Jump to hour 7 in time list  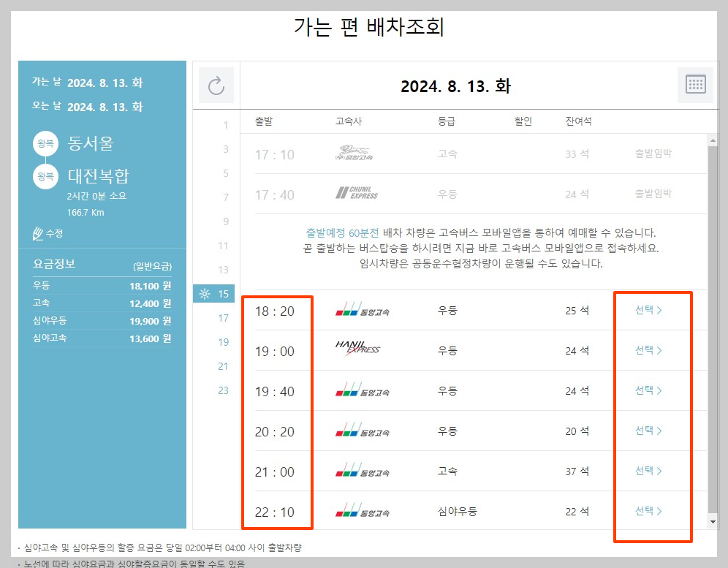(x=226, y=197)
